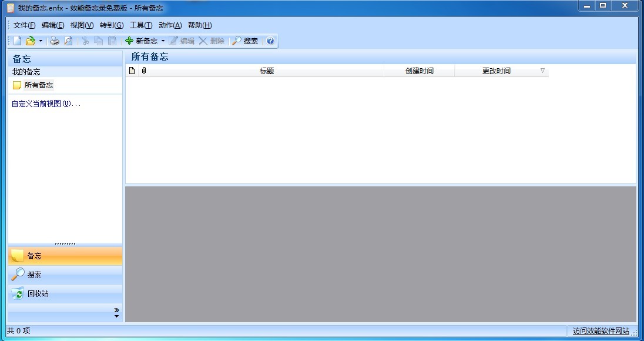Expand the 新备忘 dropdown arrow

click(163, 41)
